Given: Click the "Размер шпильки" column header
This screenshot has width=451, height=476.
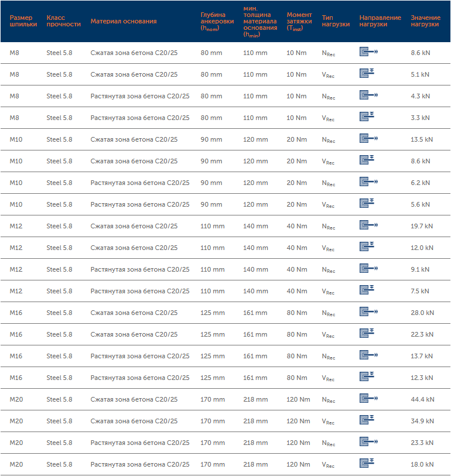Looking at the screenshot, I should (x=23, y=21).
